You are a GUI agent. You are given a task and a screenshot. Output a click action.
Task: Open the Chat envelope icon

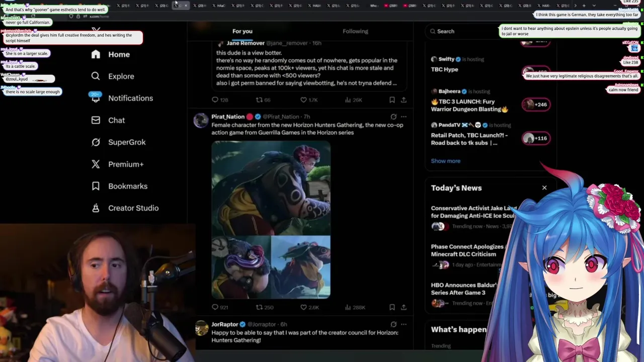[96, 120]
